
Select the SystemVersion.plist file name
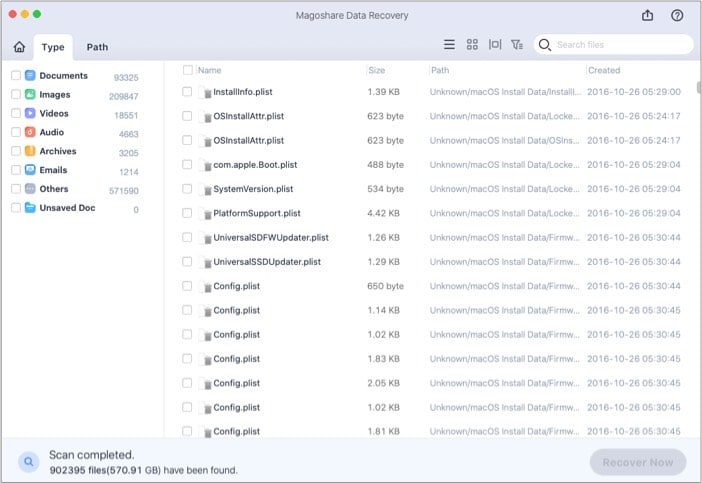point(253,189)
